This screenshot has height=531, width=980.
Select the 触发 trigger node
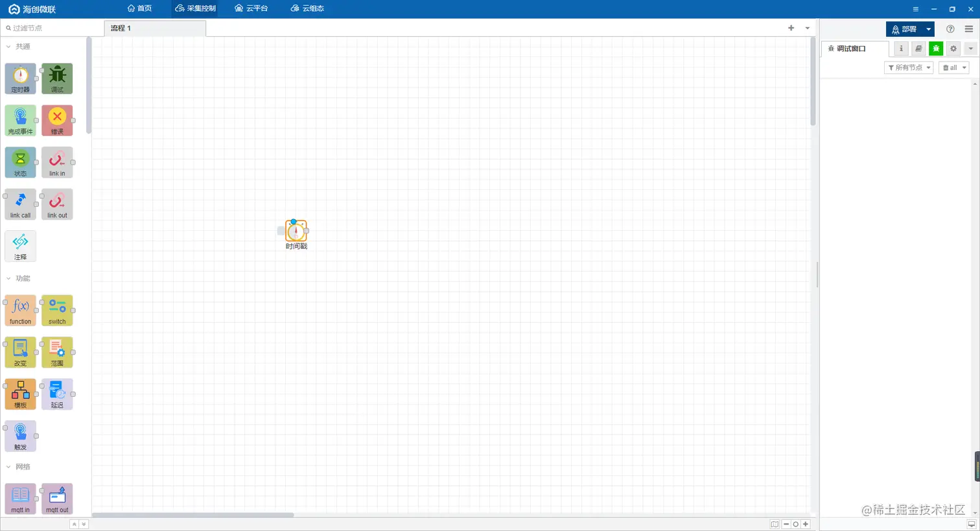click(20, 436)
